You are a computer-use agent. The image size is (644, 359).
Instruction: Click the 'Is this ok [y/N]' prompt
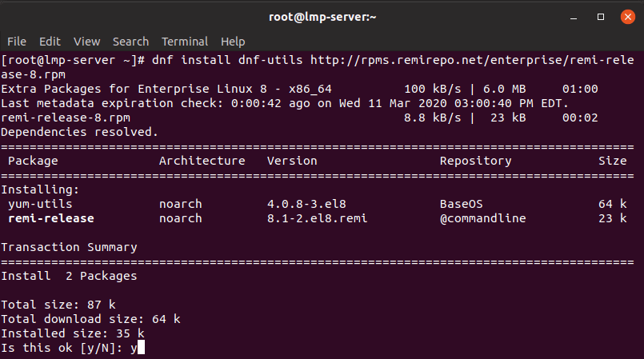pos(62,348)
